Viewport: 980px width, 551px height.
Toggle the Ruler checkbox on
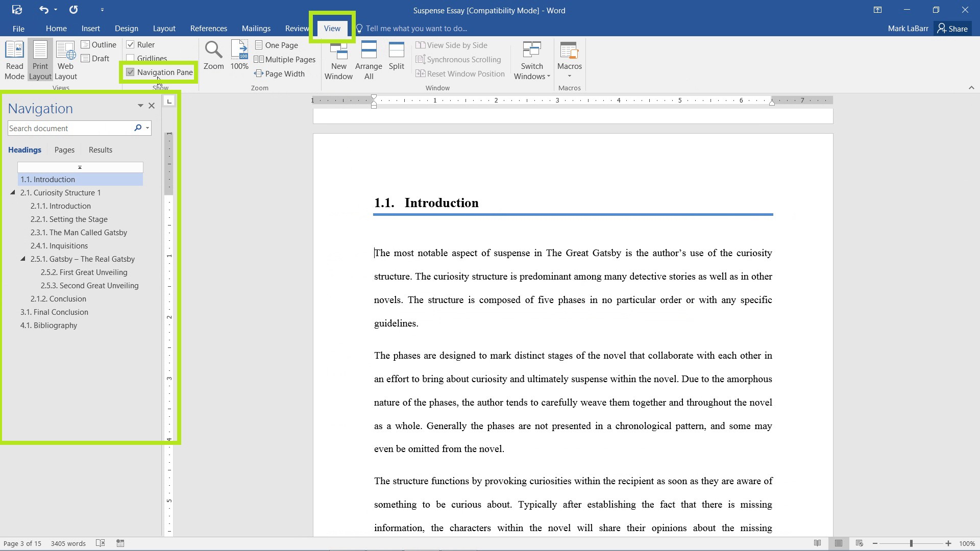tap(130, 44)
